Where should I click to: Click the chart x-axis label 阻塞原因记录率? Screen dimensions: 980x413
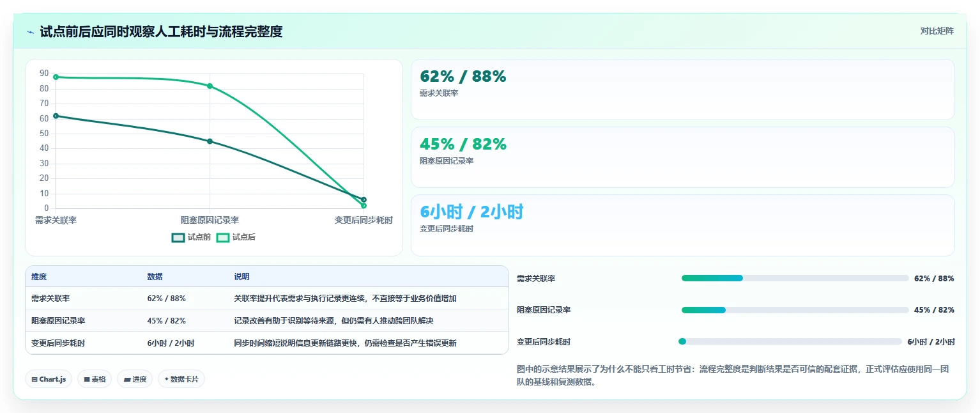[x=210, y=220]
